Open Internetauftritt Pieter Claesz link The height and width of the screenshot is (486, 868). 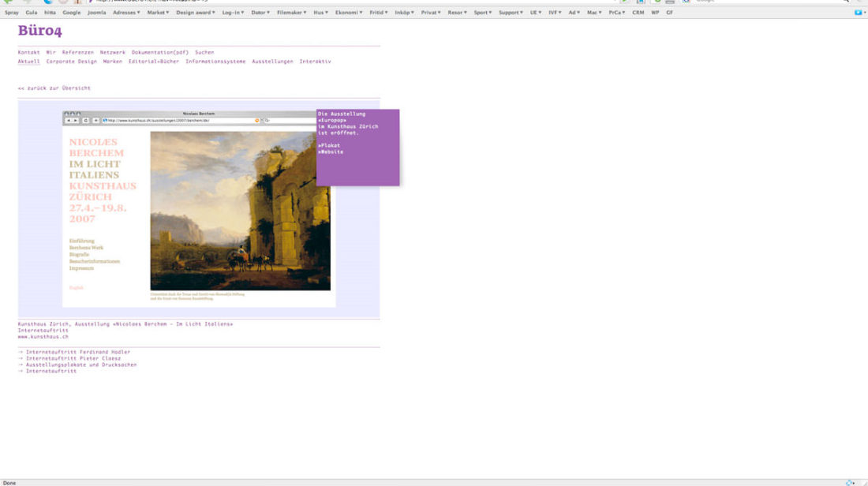click(69, 358)
